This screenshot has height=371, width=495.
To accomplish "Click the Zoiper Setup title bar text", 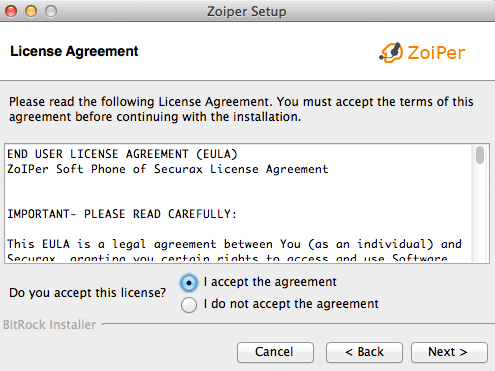I will click(247, 11).
